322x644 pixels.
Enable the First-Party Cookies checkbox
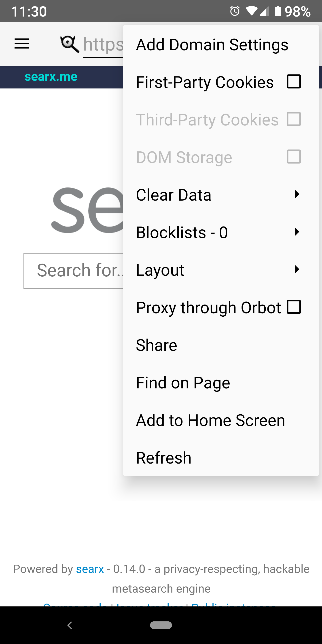tap(294, 81)
